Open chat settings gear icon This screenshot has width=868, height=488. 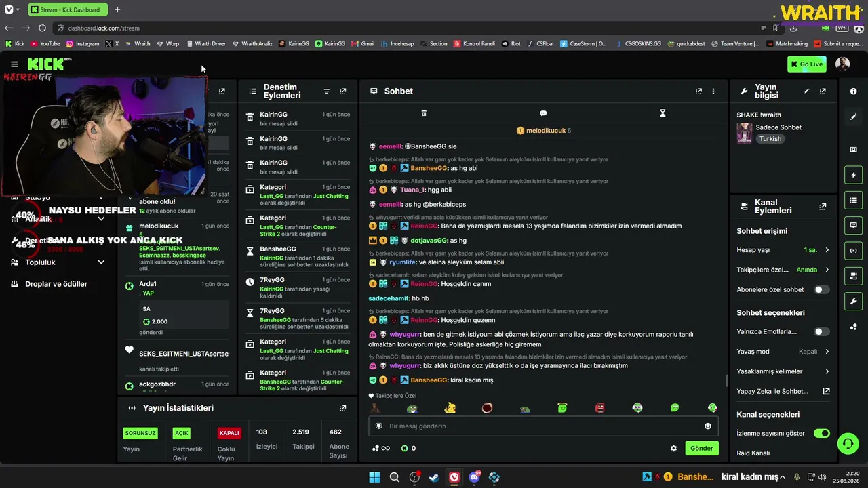click(x=673, y=449)
